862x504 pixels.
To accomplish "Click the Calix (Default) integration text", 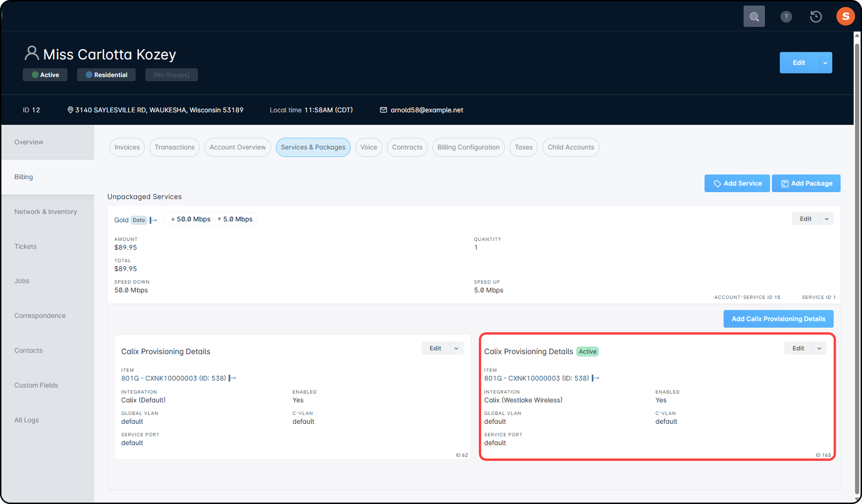I will point(144,400).
